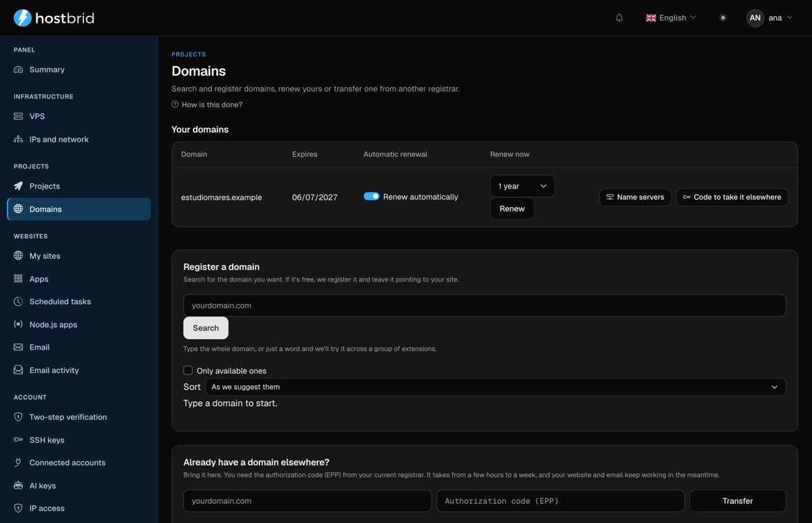Click the Email activity icon
This screenshot has width=812, height=523.
pyautogui.click(x=18, y=370)
